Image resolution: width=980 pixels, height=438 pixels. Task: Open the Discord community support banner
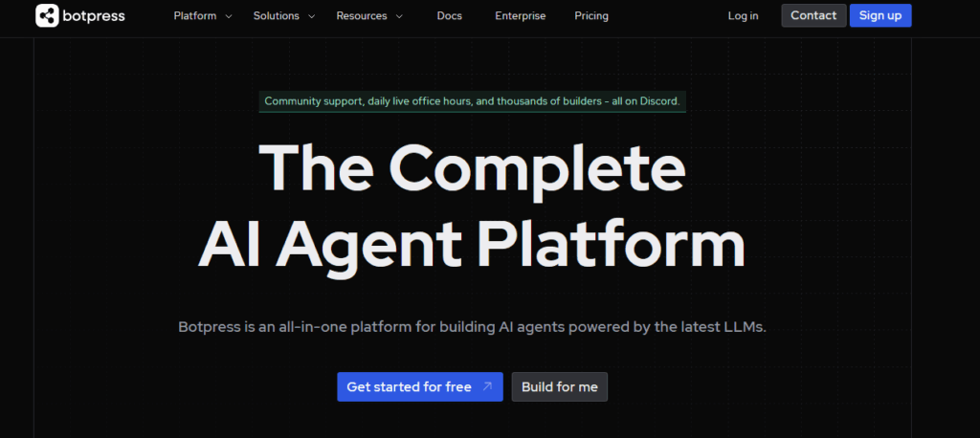point(472,101)
